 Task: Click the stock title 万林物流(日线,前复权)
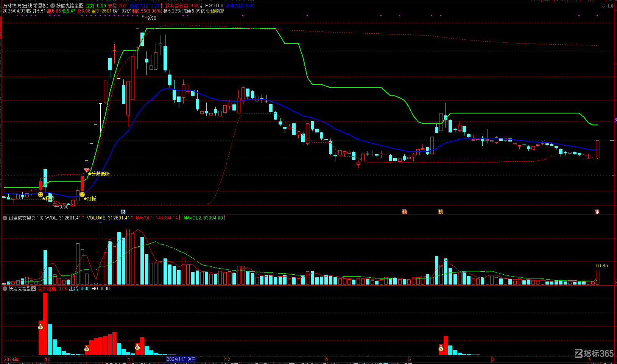pyautogui.click(x=26, y=6)
